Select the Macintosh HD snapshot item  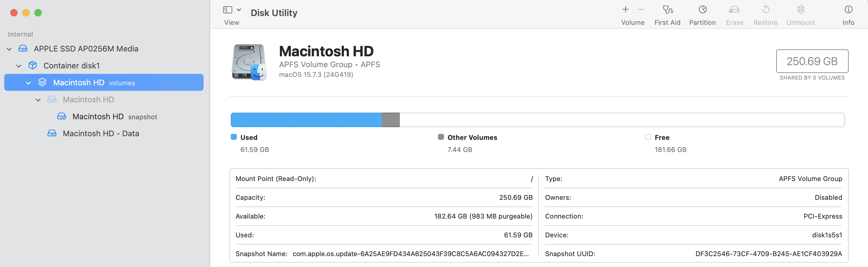click(98, 117)
